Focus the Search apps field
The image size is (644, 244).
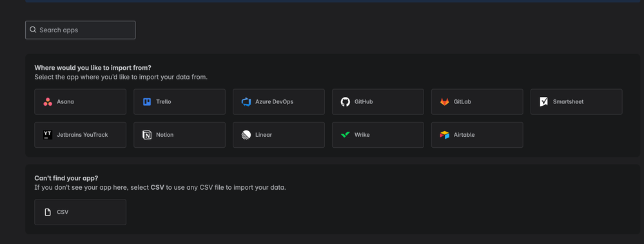tap(81, 30)
